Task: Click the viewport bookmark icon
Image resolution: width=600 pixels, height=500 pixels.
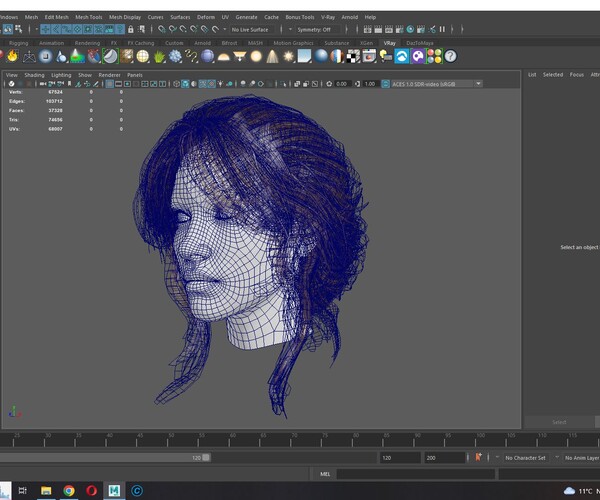Action: [x=69, y=84]
